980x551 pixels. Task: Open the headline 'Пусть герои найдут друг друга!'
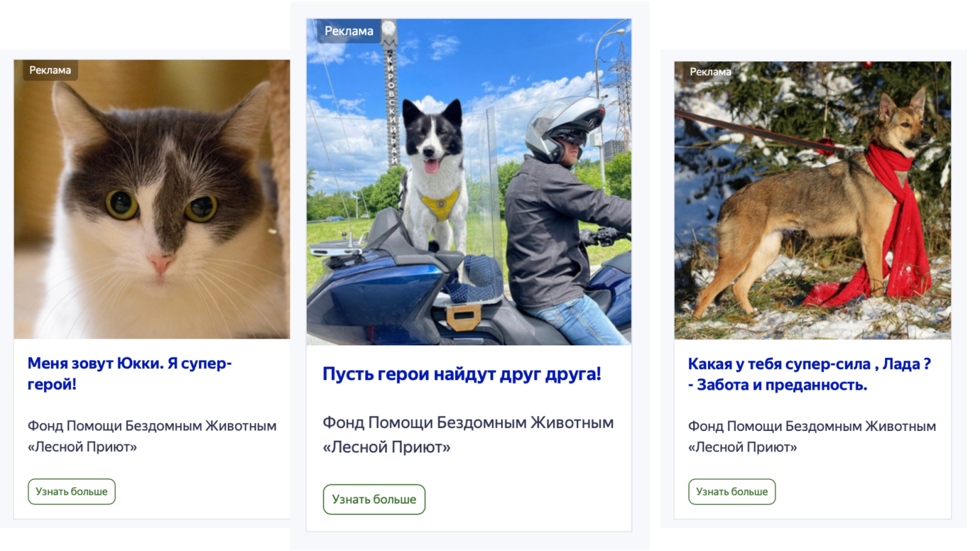[x=462, y=373]
